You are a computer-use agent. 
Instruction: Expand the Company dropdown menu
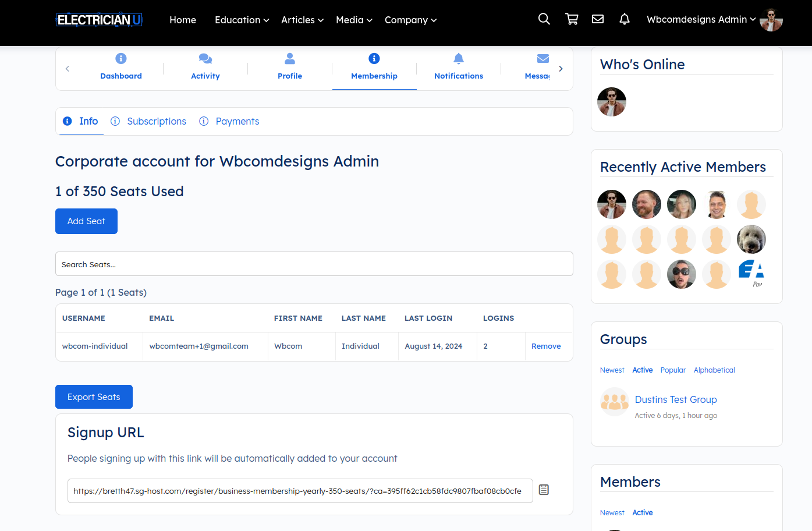tap(410, 20)
